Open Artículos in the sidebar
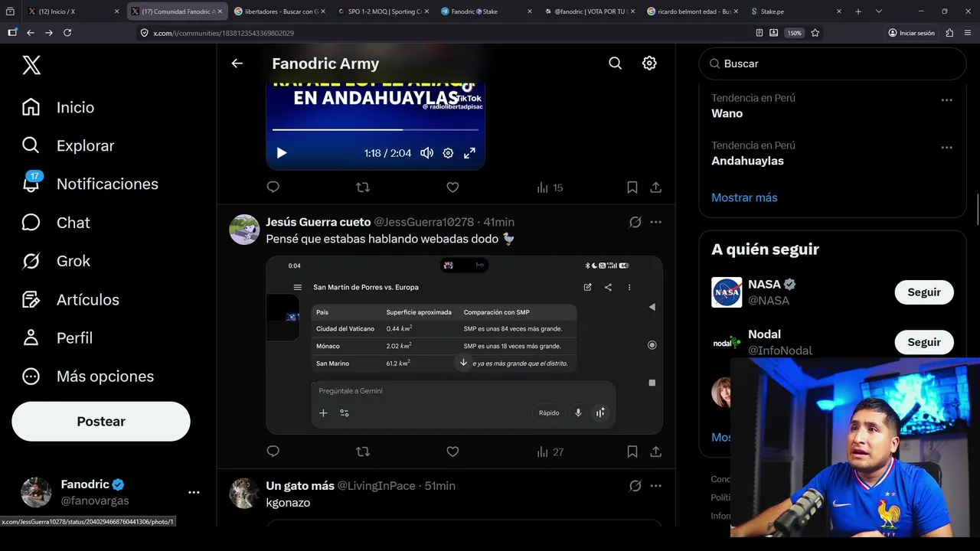The width and height of the screenshot is (980, 551). [x=70, y=299]
